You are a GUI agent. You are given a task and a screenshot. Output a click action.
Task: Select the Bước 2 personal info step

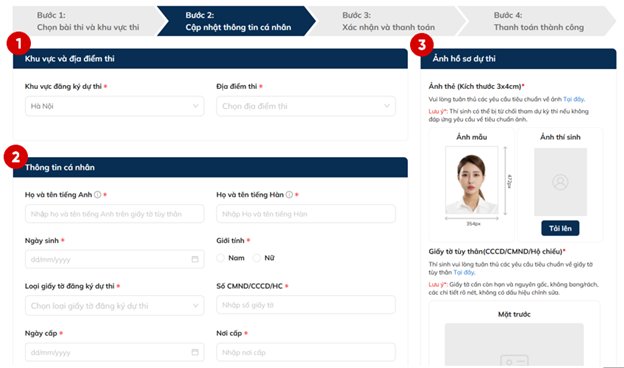[236, 21]
